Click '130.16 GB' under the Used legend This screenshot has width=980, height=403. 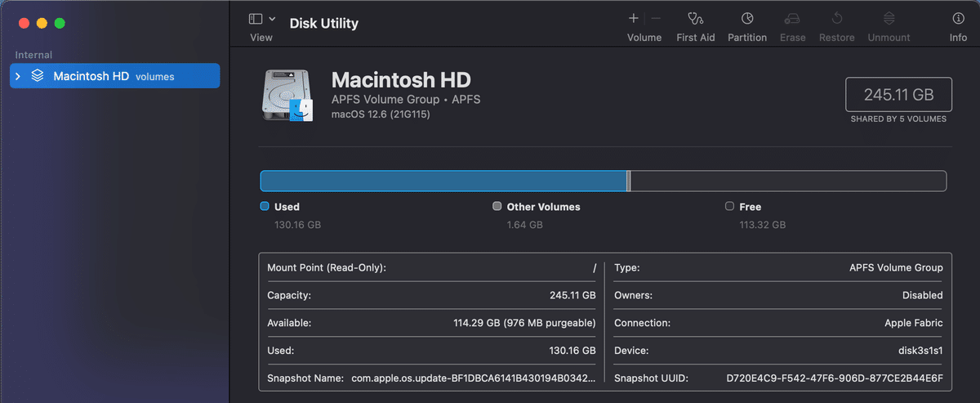point(298,225)
